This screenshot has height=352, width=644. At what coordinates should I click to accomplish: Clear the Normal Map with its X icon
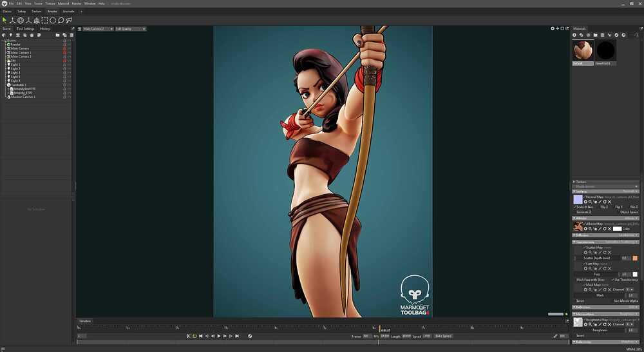pos(609,202)
